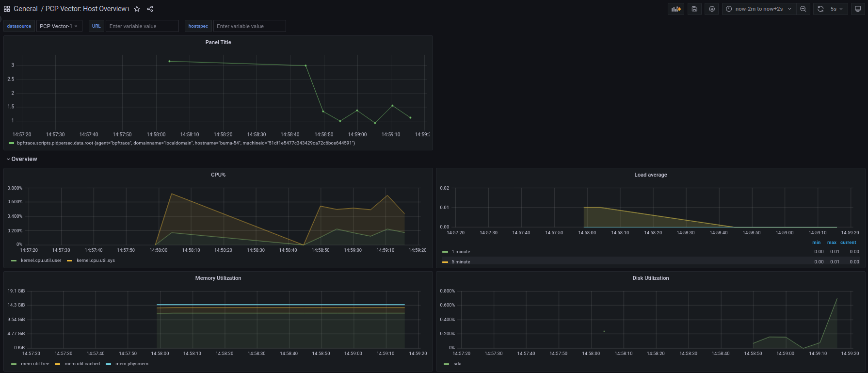The height and width of the screenshot is (373, 868).
Task: Share the dashboard via share icon
Action: tap(150, 9)
